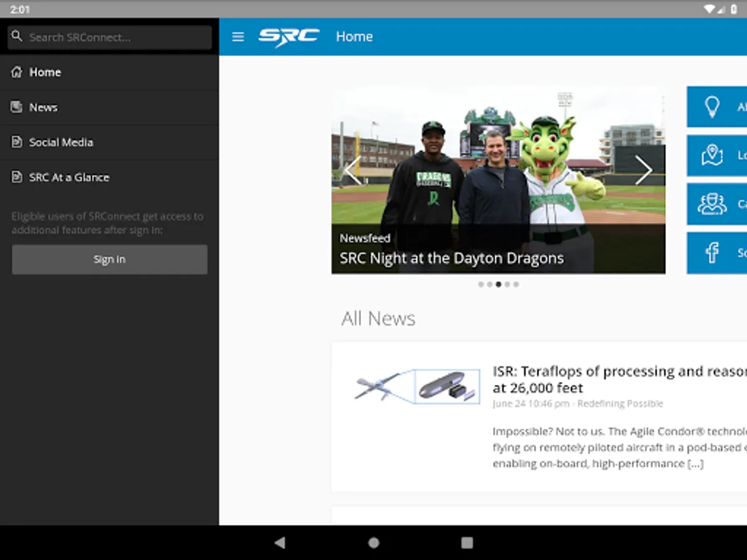Click the Home title in header
Viewport: 747px width, 560px height.
tap(354, 37)
